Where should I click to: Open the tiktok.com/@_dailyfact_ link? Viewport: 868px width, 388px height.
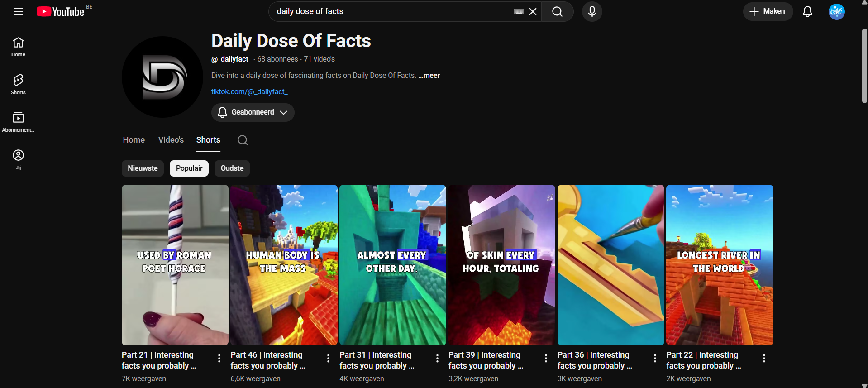tap(249, 92)
